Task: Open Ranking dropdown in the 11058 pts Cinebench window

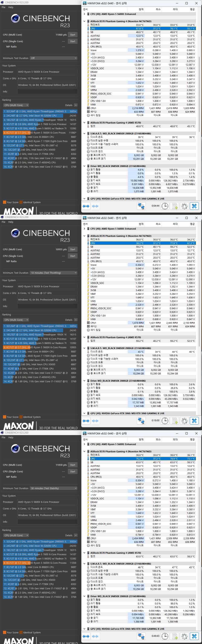Action: [x=16, y=535]
